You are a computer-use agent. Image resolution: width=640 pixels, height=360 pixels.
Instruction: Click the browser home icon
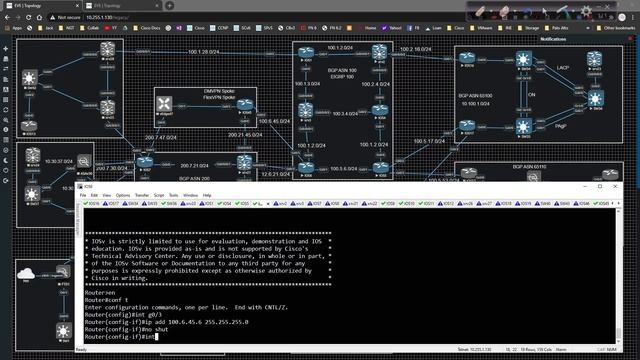pos(39,18)
